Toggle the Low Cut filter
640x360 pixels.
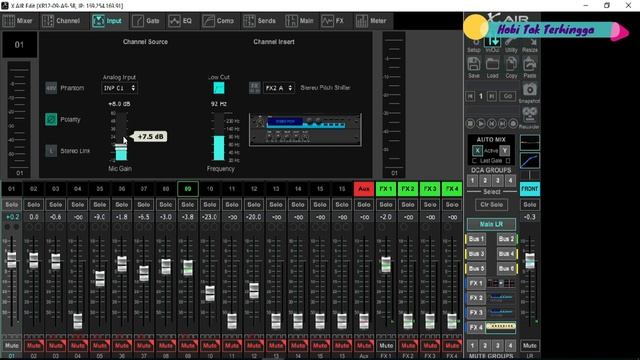coord(219,88)
